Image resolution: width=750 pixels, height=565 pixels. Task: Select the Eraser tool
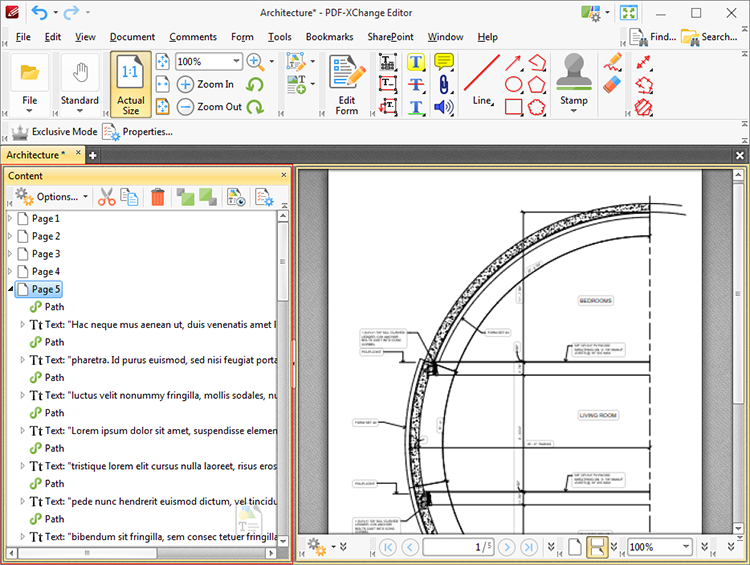[x=612, y=85]
